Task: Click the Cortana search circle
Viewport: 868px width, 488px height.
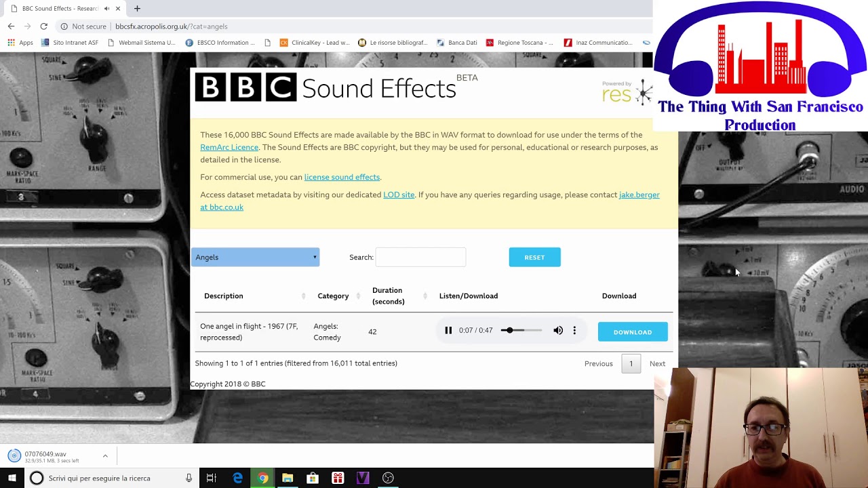Action: click(x=37, y=478)
